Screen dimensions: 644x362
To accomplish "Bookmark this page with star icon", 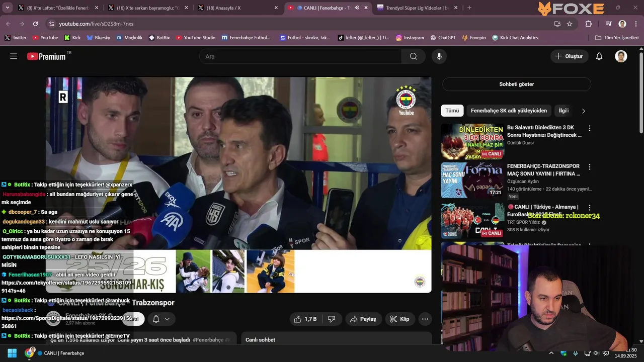I will (x=570, y=24).
